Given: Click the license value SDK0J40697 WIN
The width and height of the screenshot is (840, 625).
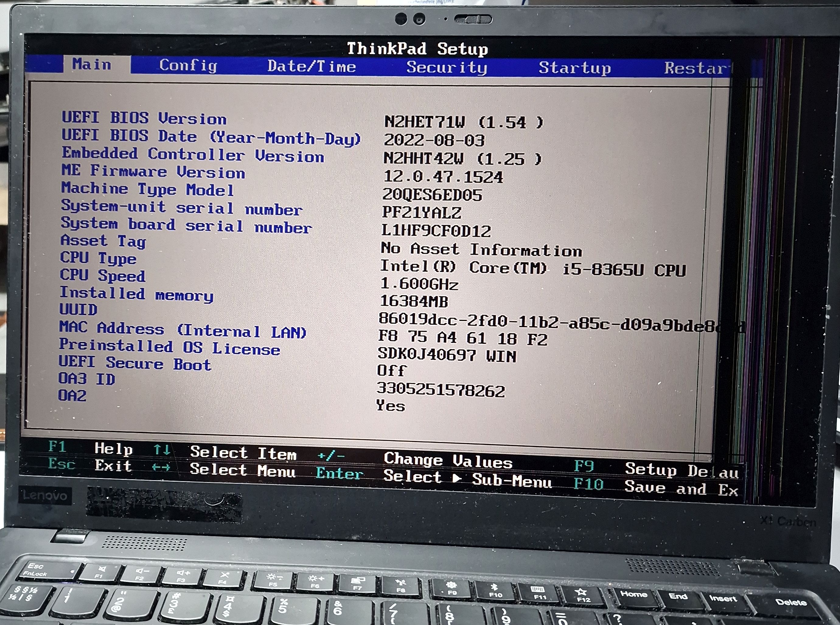Looking at the screenshot, I should 447,356.
